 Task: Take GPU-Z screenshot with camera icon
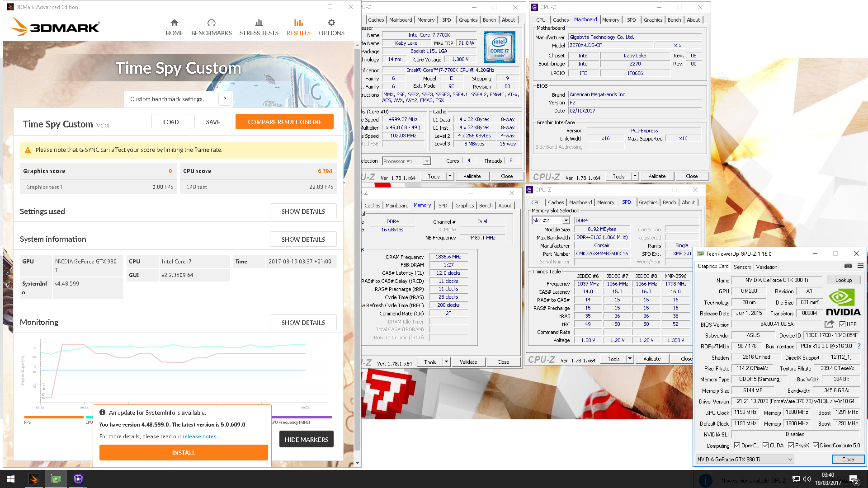click(848, 266)
